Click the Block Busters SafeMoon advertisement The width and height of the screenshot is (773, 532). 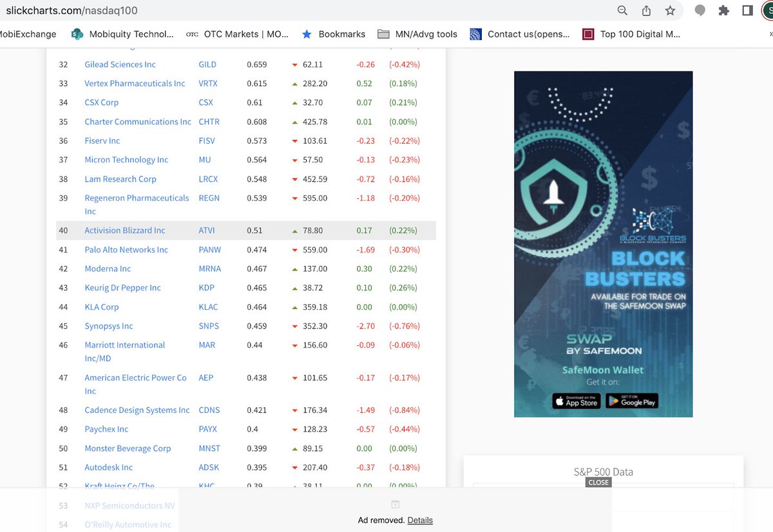point(603,244)
